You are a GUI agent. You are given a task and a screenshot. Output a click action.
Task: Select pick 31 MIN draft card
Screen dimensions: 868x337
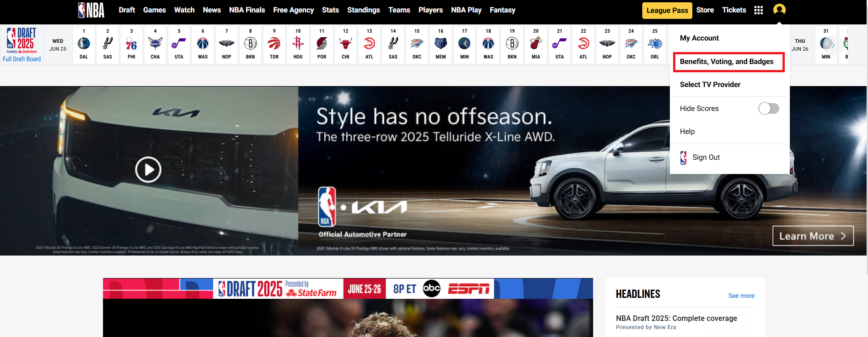point(826,45)
